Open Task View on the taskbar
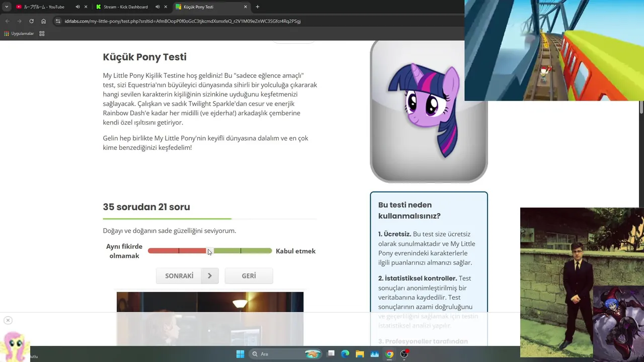Image resolution: width=644 pixels, height=362 pixels. point(331,354)
